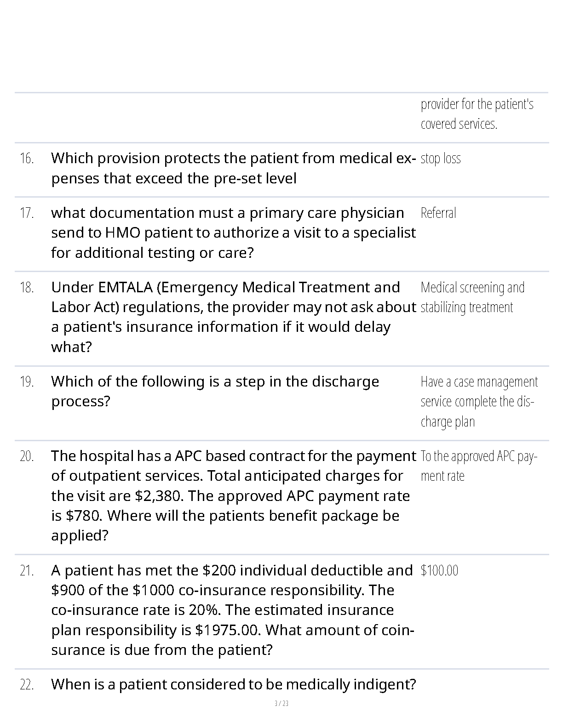
Task: Click the number 20 label
Action: tap(27, 456)
